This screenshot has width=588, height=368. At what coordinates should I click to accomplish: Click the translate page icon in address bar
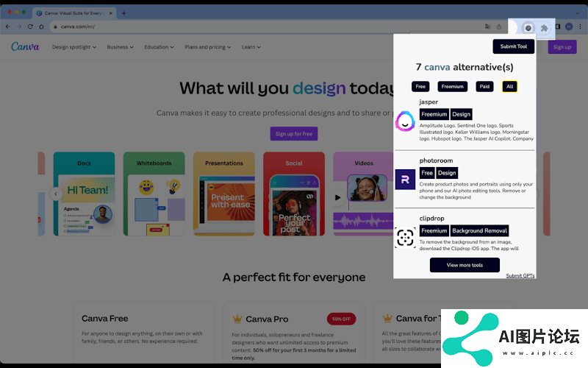coord(487,26)
